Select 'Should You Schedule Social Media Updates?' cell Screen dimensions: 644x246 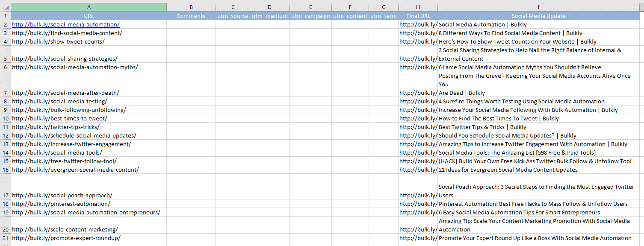[x=538, y=135]
